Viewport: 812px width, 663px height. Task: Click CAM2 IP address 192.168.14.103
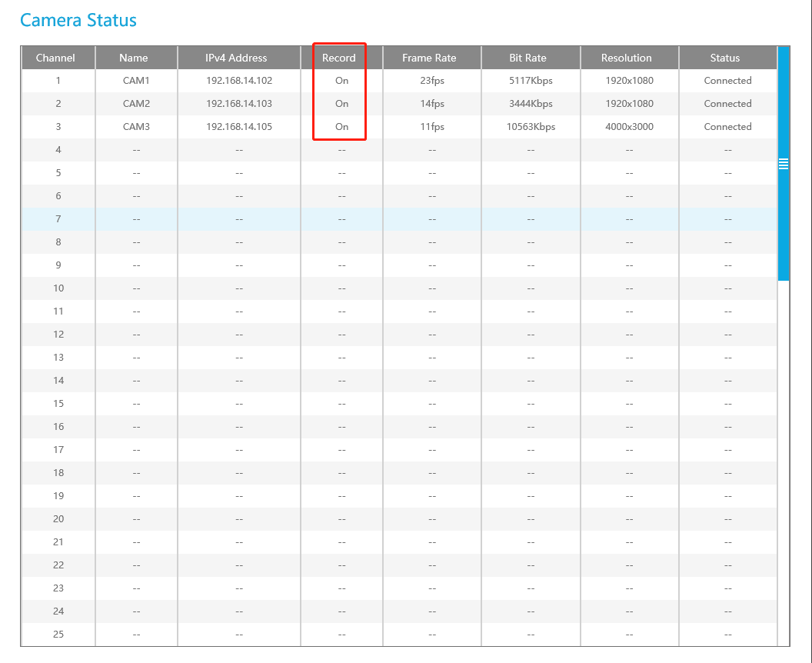(238, 104)
